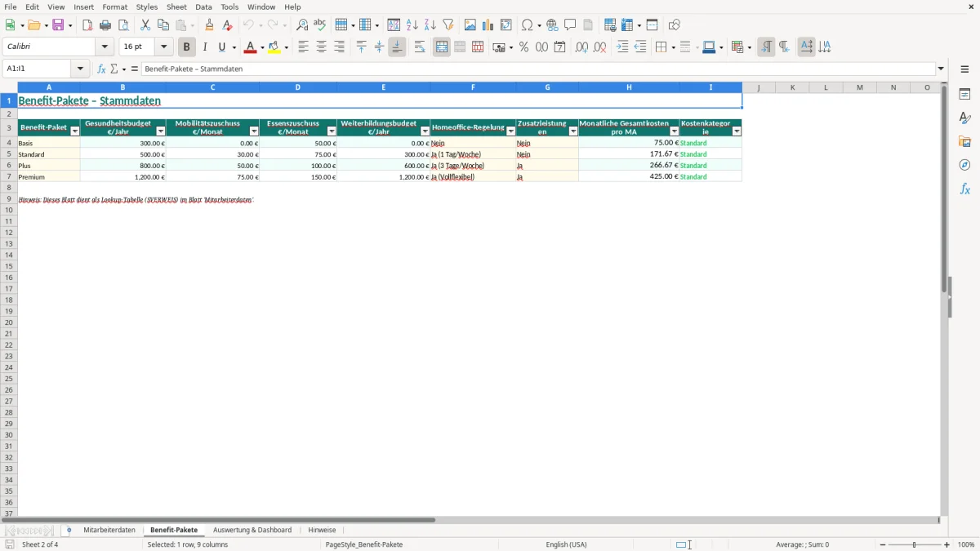This screenshot has height=551, width=980.
Task: Click Sort Descending icon
Action: click(430, 25)
